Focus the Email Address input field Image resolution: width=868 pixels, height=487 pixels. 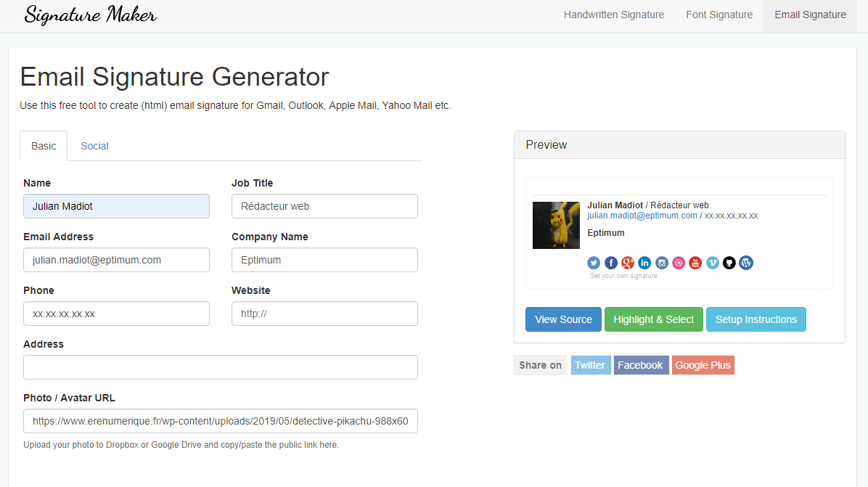click(x=116, y=260)
